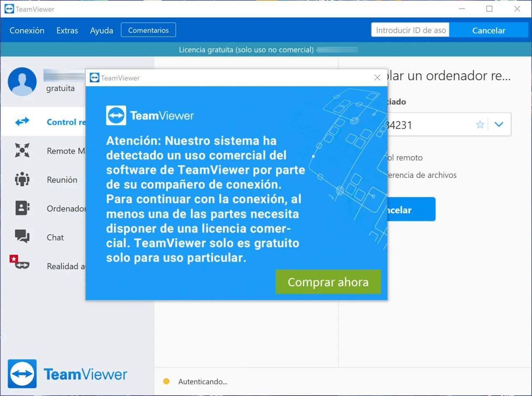Focus the Introducir ID de asociado field
This screenshot has height=396, width=532.
[x=410, y=30]
